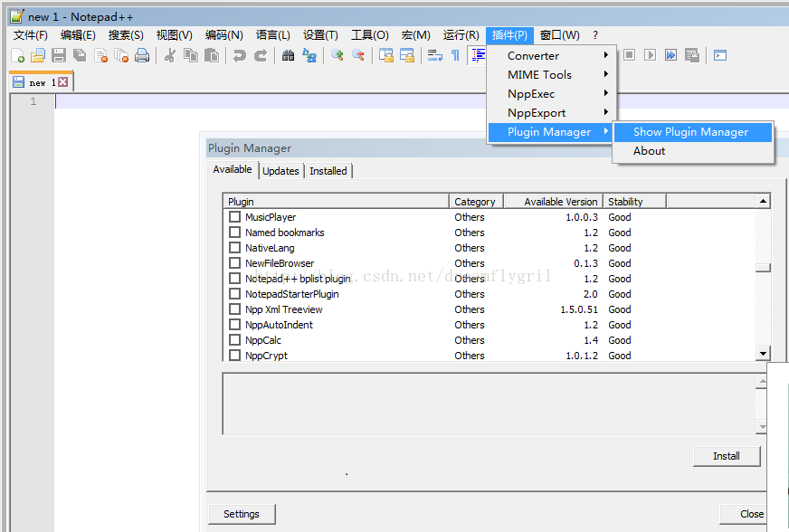The width and height of the screenshot is (789, 532).
Task: Click the Zoom Out magnifier icon
Action: pos(357,55)
